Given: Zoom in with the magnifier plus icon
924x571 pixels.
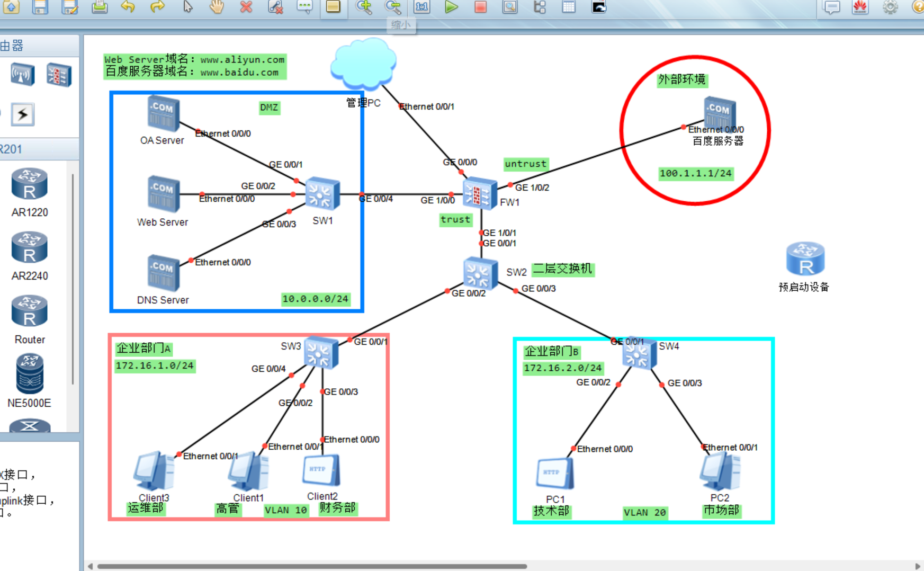Looking at the screenshot, I should coord(364,6).
